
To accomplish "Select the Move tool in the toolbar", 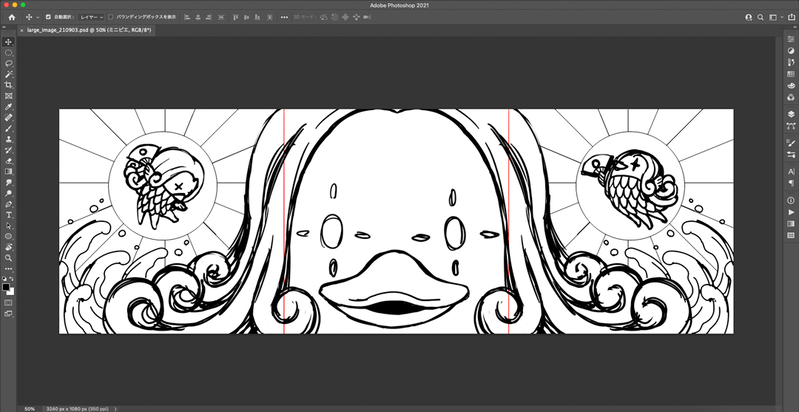I will click(x=8, y=42).
